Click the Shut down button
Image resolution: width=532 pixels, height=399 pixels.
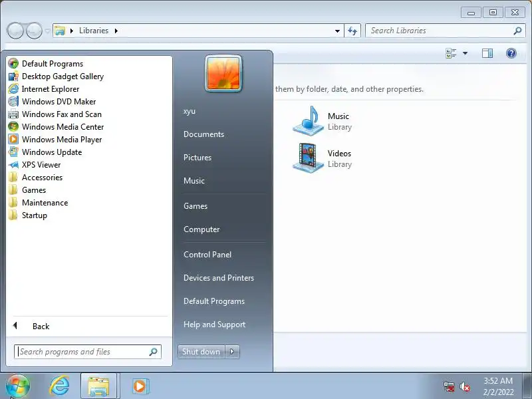(x=201, y=352)
